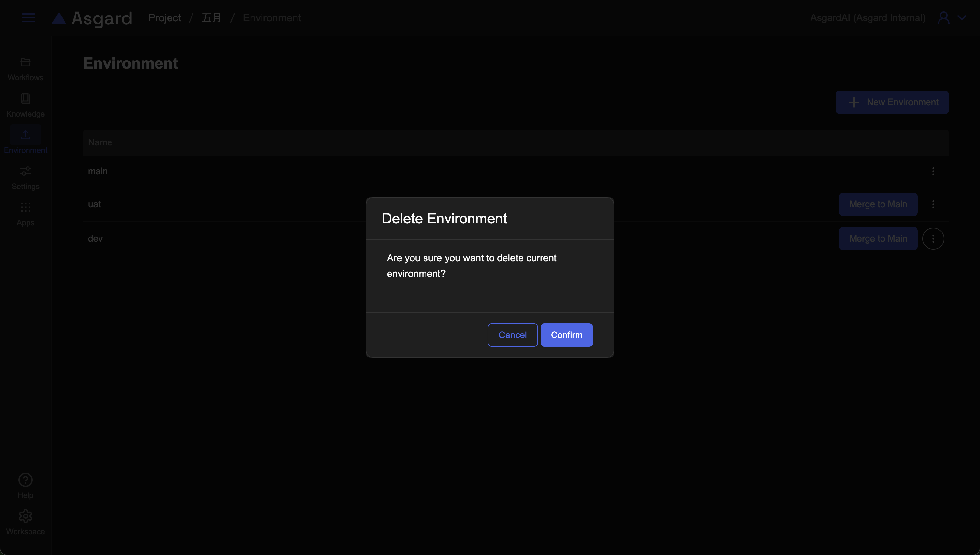Merge uat environment to Main

[x=878, y=204]
